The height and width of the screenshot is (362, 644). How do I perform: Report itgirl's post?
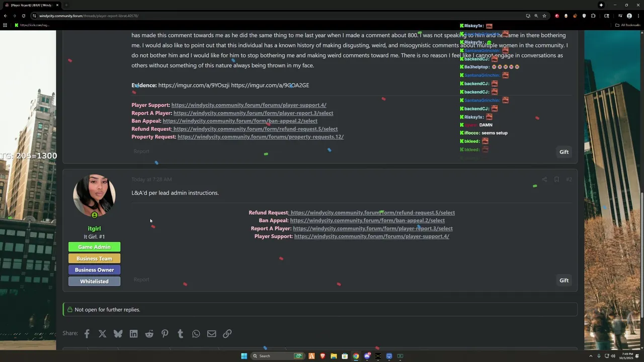click(141, 280)
